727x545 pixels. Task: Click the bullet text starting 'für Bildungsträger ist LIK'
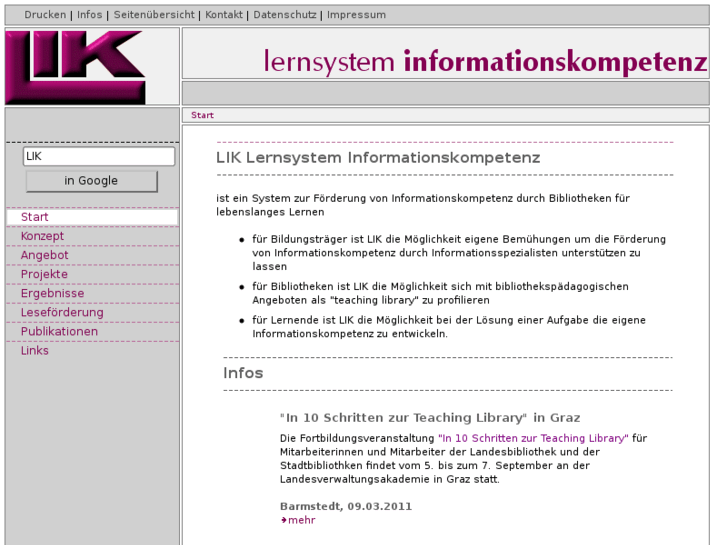tap(459, 253)
